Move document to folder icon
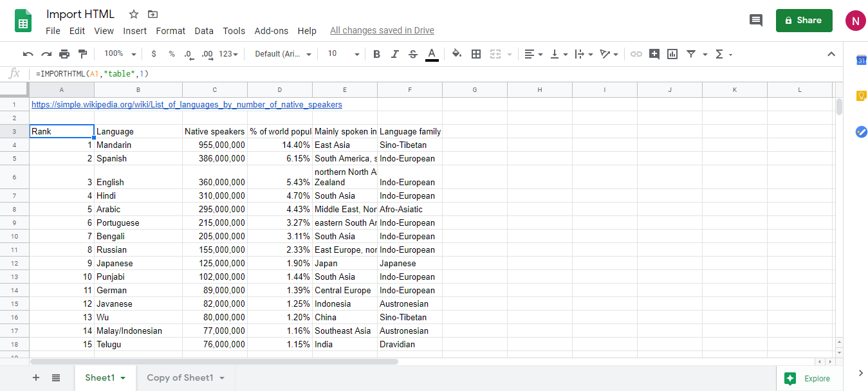The height and width of the screenshot is (391, 868). pos(152,14)
